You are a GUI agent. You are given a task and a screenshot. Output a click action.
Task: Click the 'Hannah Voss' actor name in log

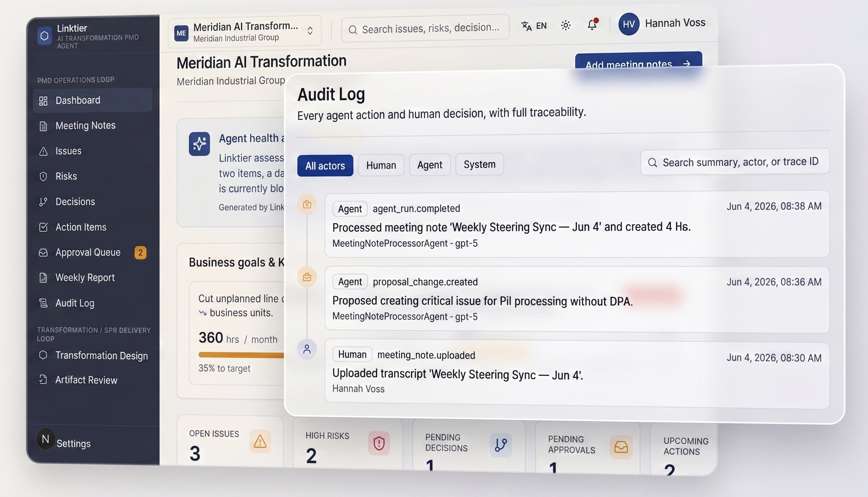(x=358, y=389)
